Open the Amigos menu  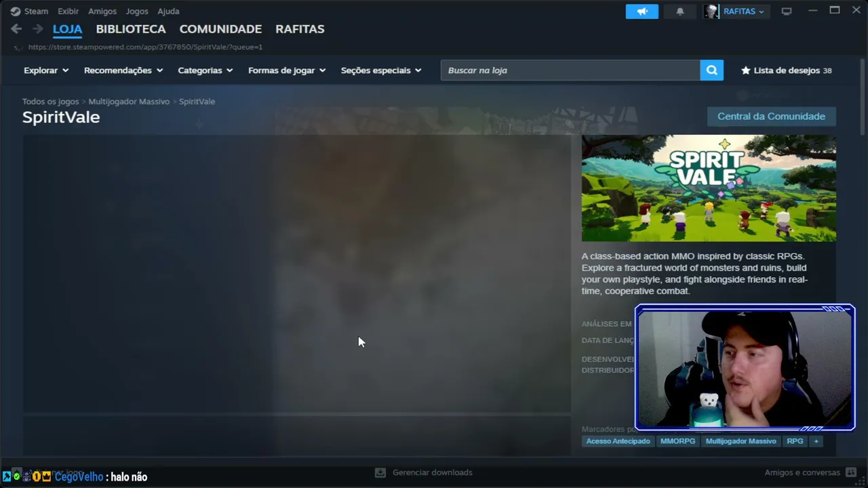coord(102,12)
